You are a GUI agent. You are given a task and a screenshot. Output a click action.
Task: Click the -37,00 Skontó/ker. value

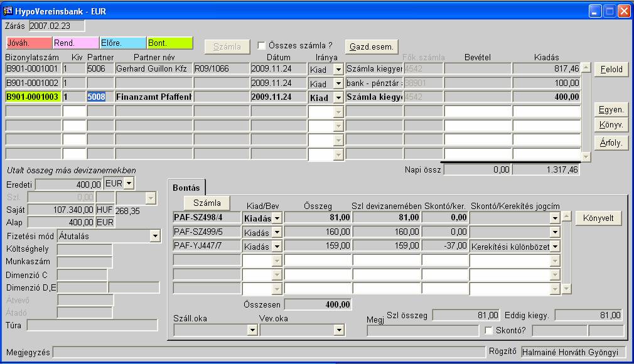445,245
